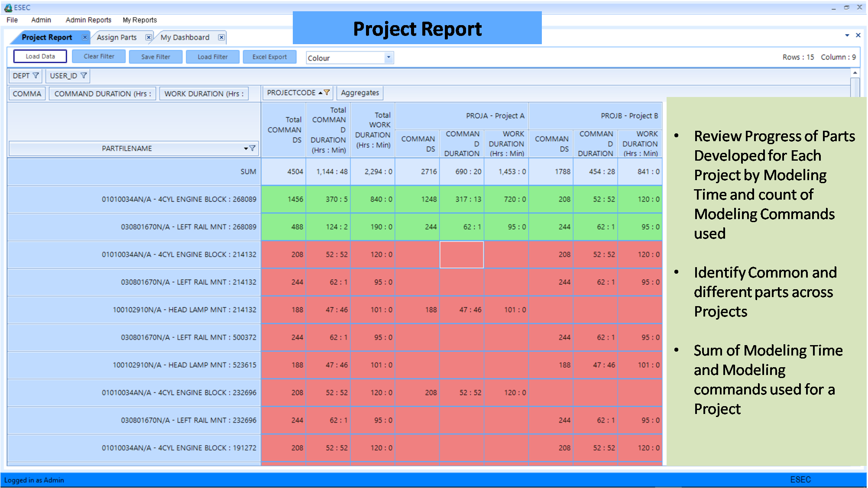
Task: Click Total WORK DURATION column header
Action: click(372, 130)
